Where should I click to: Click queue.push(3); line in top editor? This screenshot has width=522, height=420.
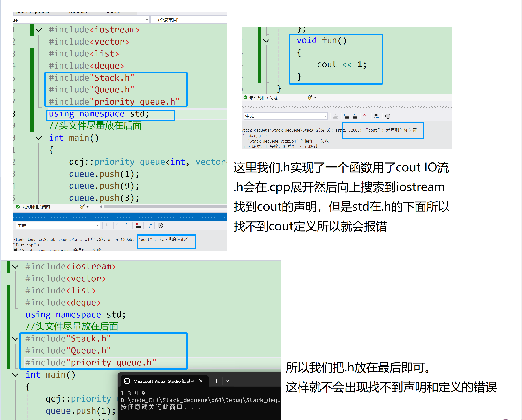coord(104,198)
